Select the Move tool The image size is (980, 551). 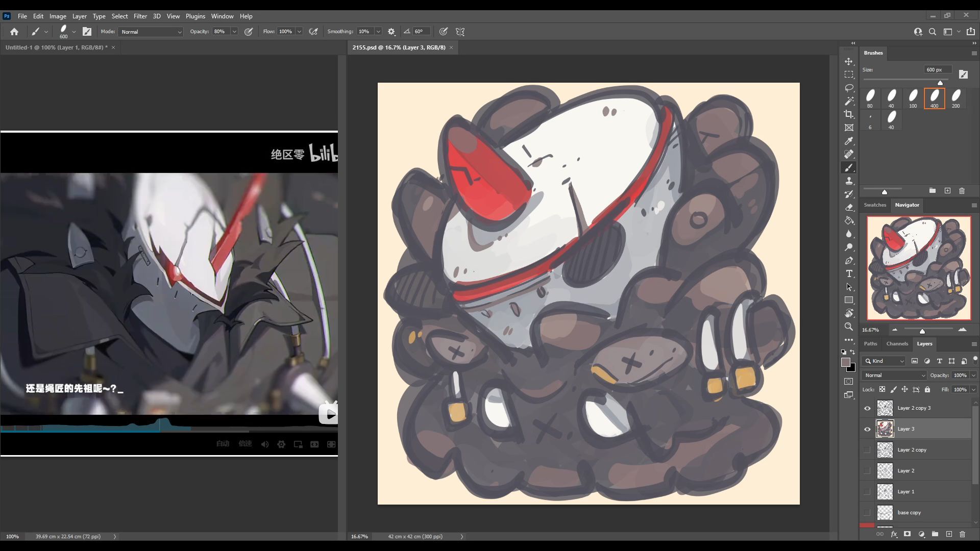[x=849, y=61]
